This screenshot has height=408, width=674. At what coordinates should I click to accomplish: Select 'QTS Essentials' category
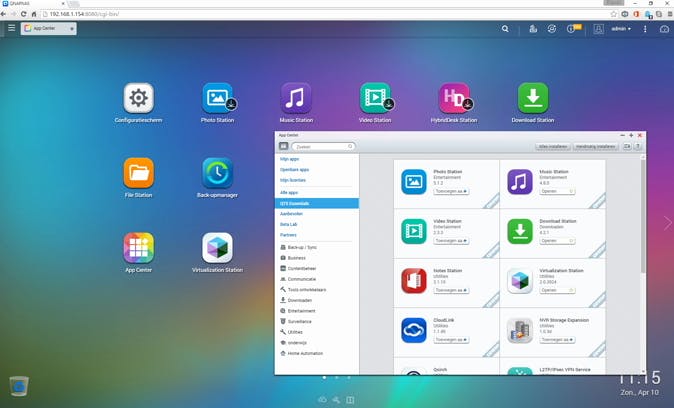(317, 203)
